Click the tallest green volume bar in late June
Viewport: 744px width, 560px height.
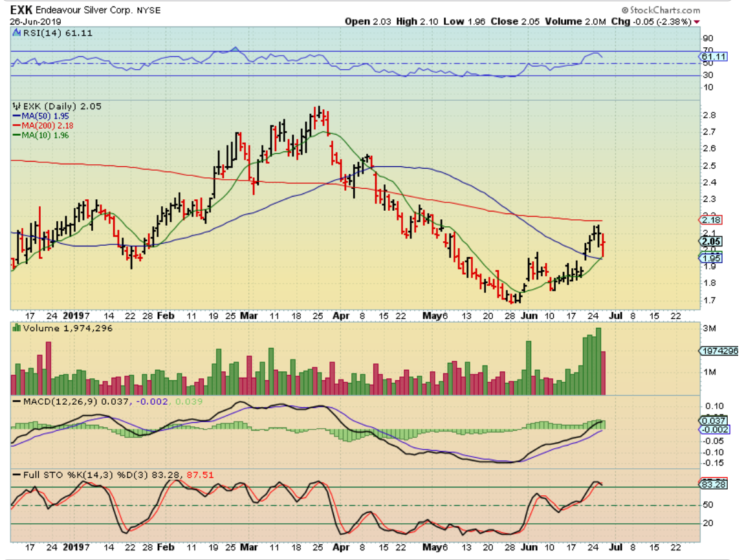[x=598, y=361]
